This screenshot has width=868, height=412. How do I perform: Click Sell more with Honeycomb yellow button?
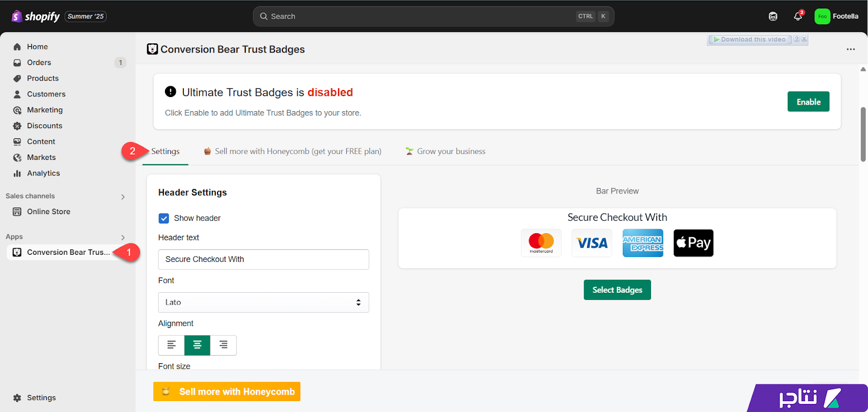[x=227, y=391]
